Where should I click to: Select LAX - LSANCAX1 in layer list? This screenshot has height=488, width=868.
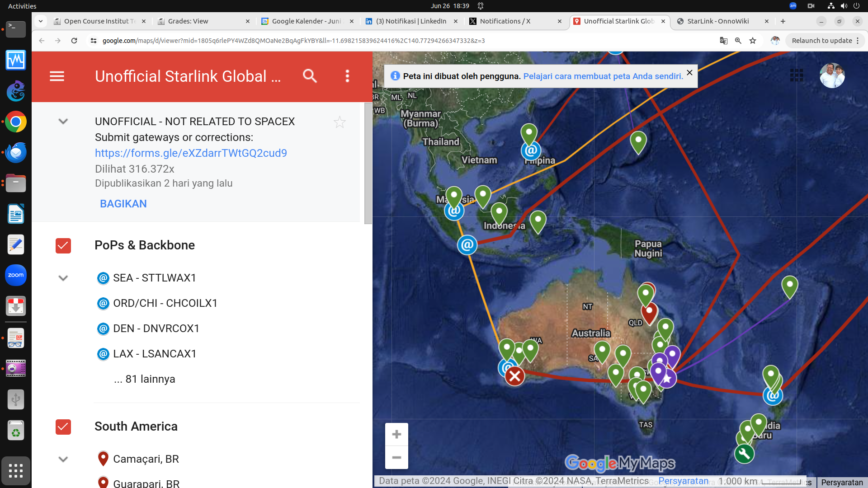[155, 354]
